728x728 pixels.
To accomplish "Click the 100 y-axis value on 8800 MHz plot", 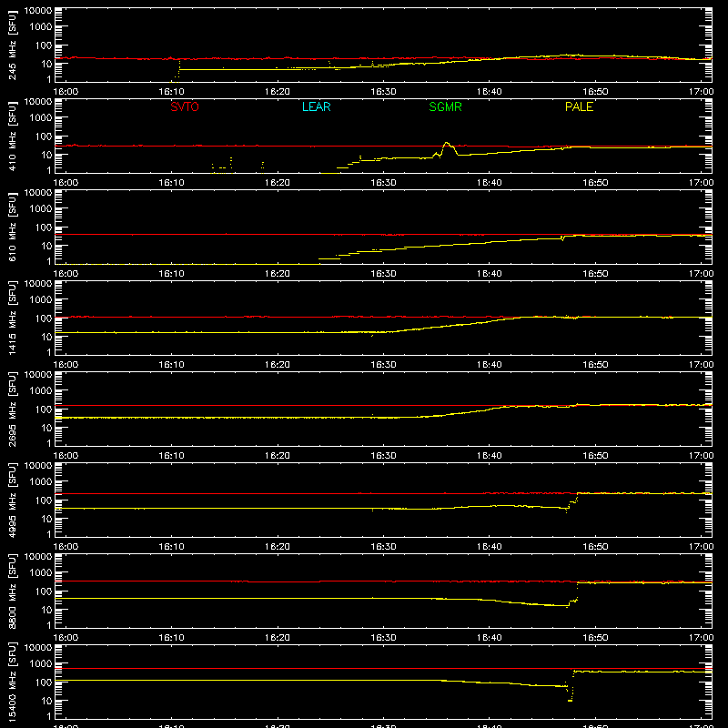I will [44, 591].
